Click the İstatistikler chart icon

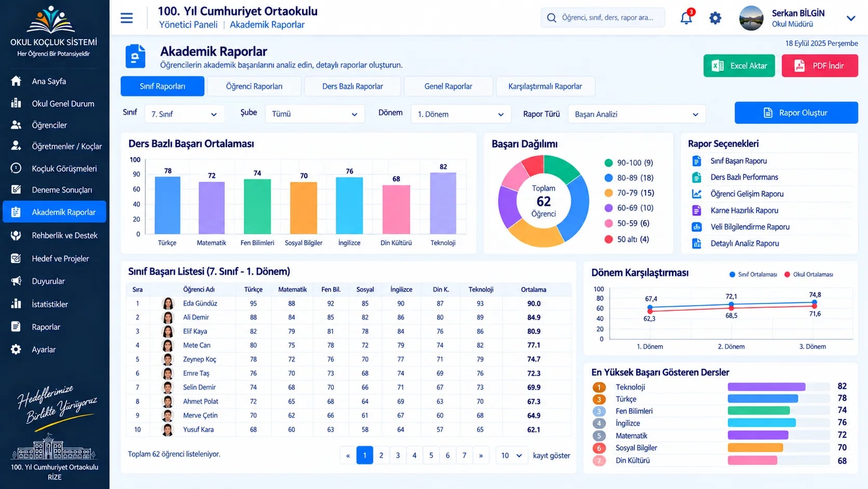coord(16,303)
